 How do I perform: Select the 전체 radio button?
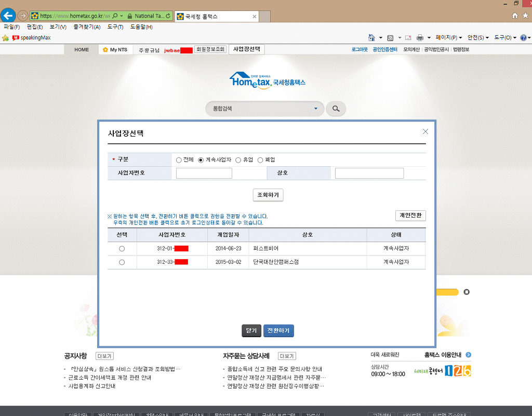[x=179, y=160]
